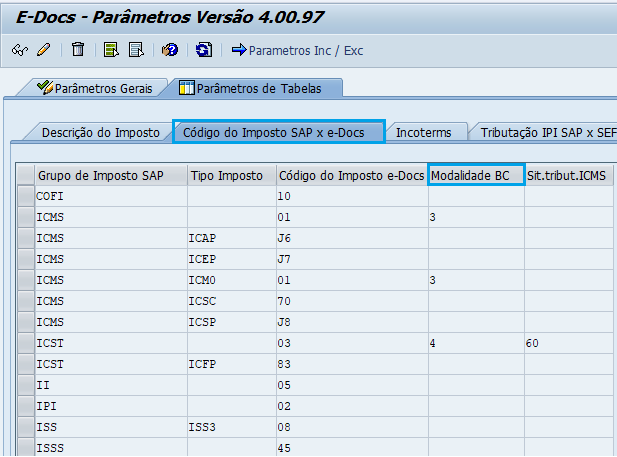Select row selector for ICMS ICAP
Image resolution: width=617 pixels, height=457 pixels.
click(x=26, y=238)
